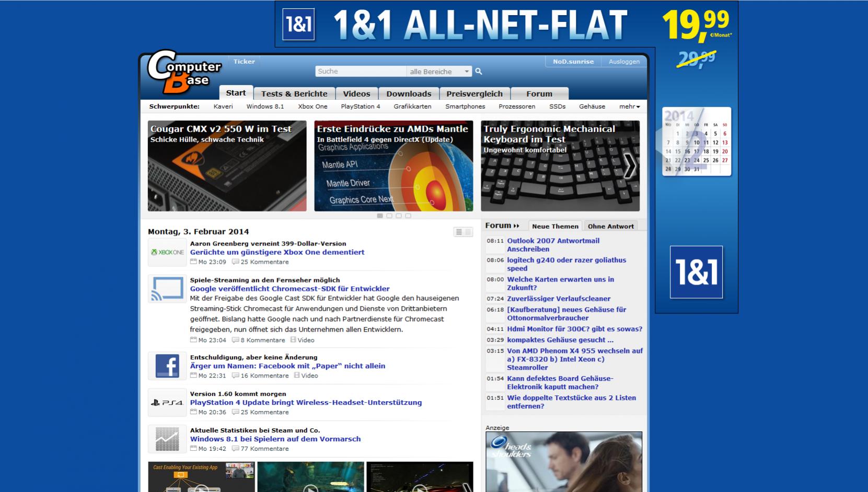Open the PlayStation 4 topic link
The image size is (868, 492).
coord(361,107)
